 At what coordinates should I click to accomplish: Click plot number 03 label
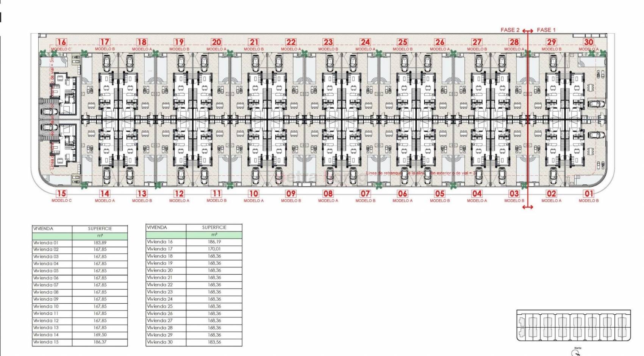click(x=514, y=194)
